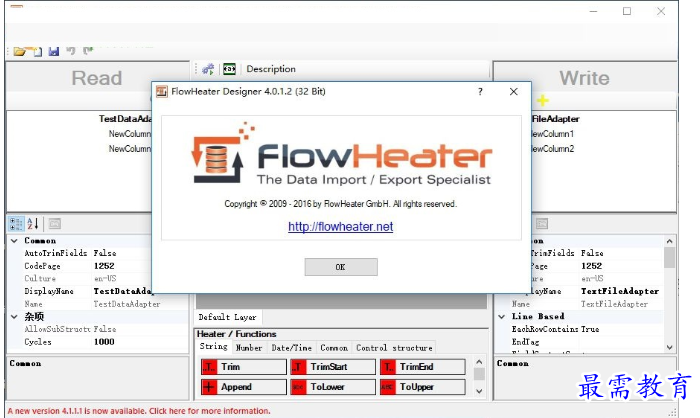
Task: Maximize the main FlowHeater window
Action: coord(627,11)
